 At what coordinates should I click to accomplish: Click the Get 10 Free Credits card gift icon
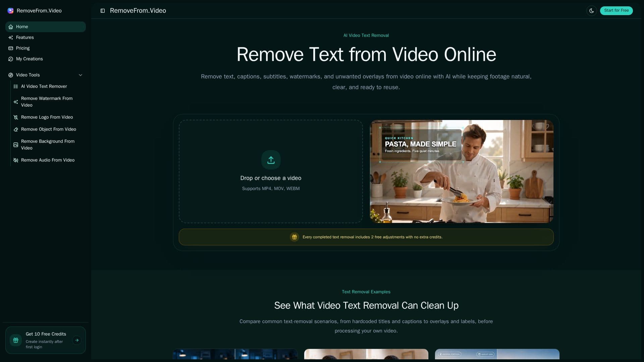pos(16,340)
